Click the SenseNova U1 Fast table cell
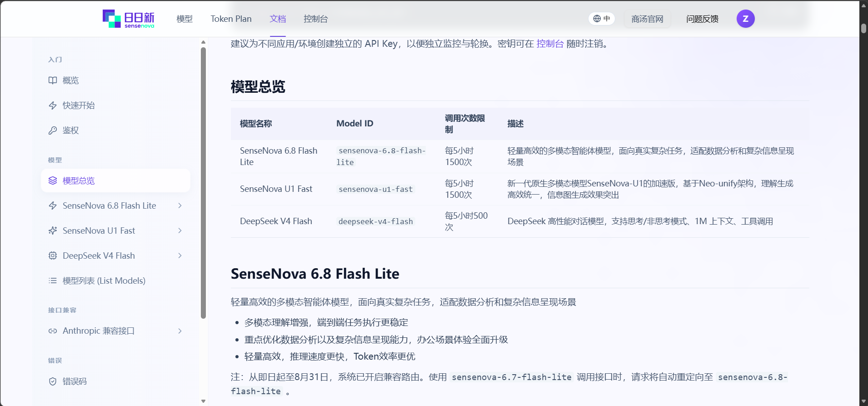The width and height of the screenshot is (868, 406). click(x=276, y=189)
